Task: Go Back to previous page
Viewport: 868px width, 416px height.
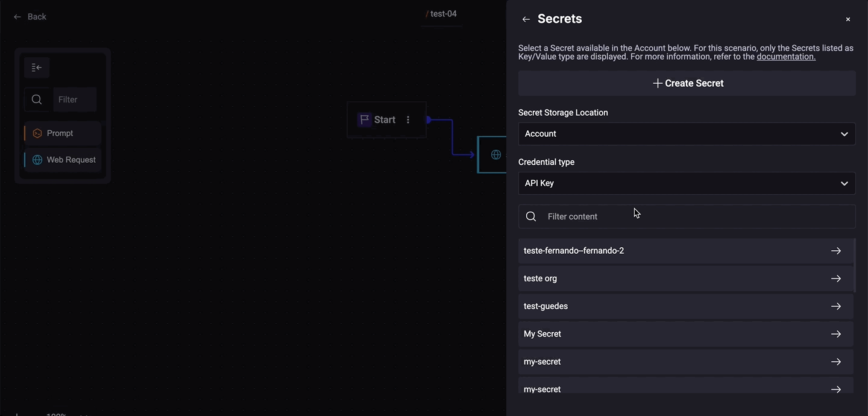Action: tap(30, 17)
